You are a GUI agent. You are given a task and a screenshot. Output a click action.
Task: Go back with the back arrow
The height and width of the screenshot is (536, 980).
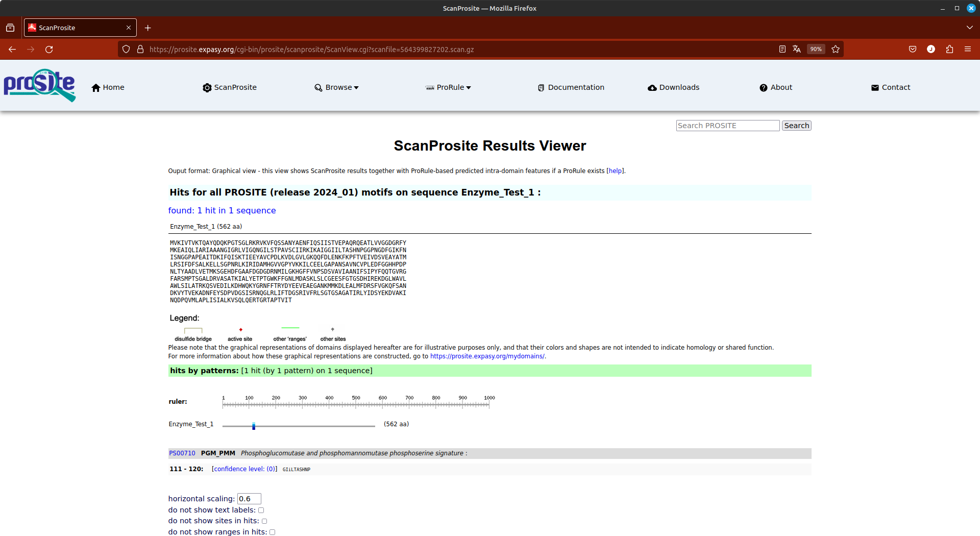click(x=12, y=50)
